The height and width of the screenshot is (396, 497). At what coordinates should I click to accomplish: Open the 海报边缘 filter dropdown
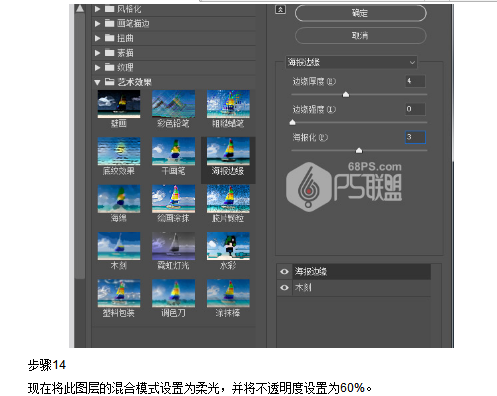click(x=351, y=62)
